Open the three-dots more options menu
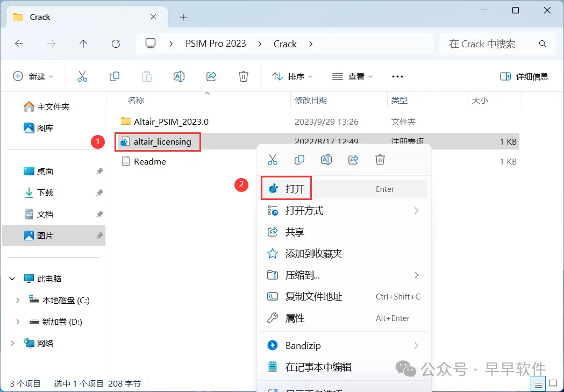 click(x=397, y=76)
